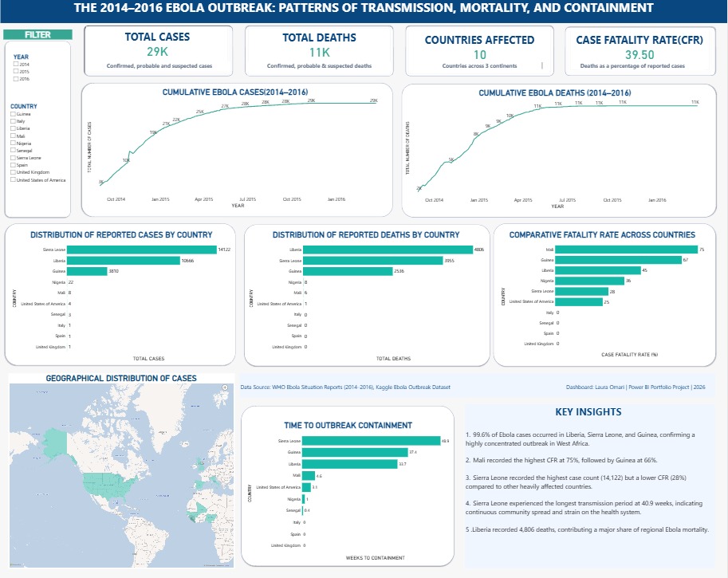Screen dimensions: 728x578
Task: Click Liberia bar with 45 fatality rate
Action: pos(598,270)
